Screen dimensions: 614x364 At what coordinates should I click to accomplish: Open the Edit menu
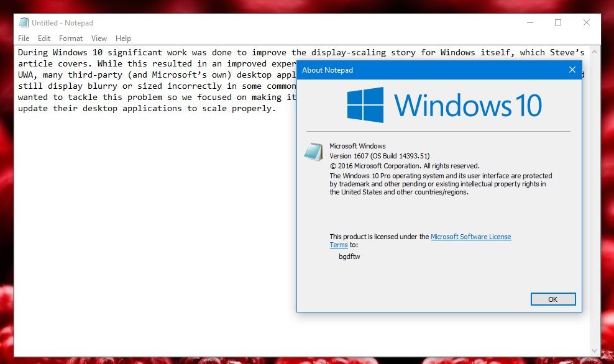pos(44,38)
